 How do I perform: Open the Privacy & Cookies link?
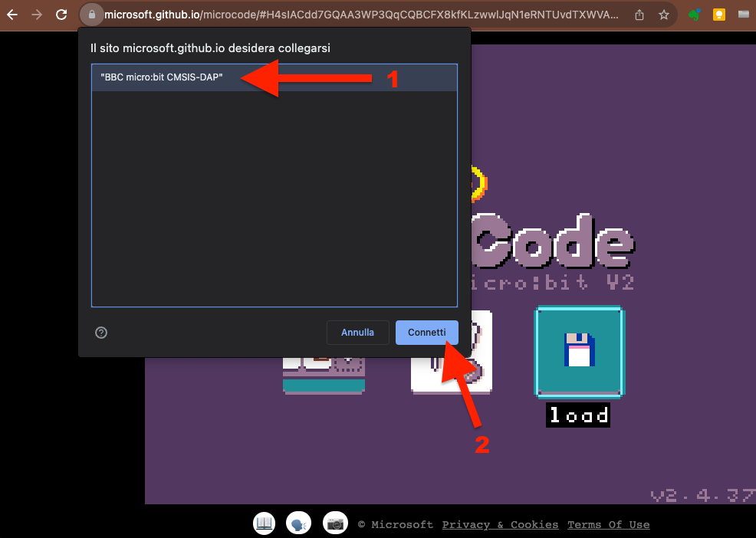pos(500,525)
